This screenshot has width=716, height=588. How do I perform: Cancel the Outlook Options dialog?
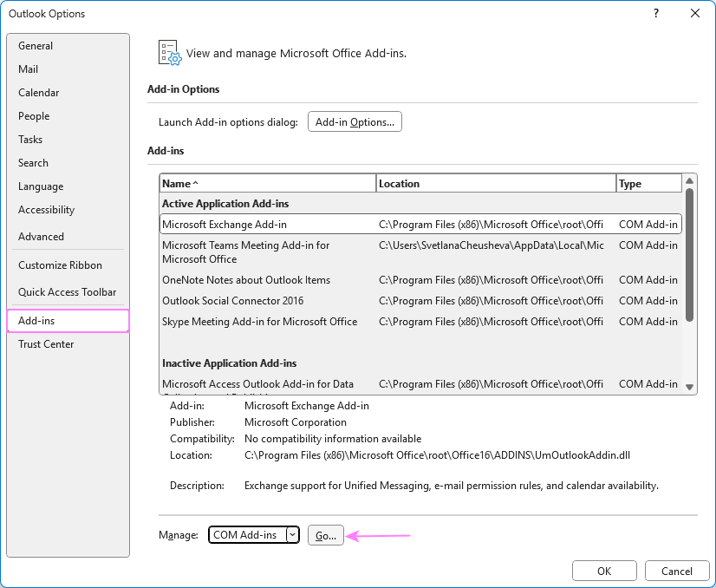click(x=677, y=572)
